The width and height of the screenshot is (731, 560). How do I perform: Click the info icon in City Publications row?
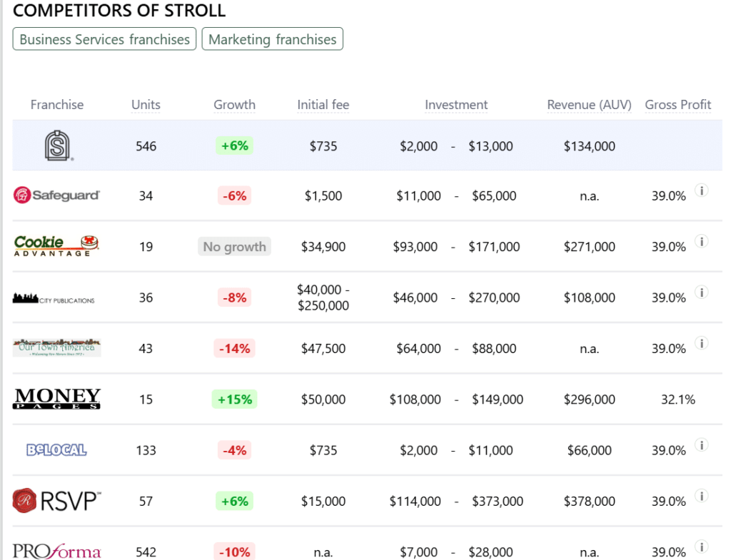(x=702, y=292)
